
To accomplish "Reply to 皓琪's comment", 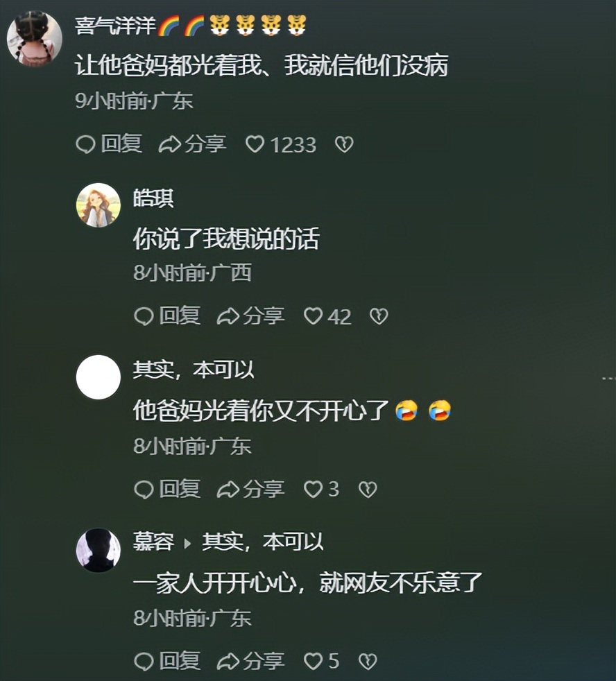I will pos(167,316).
